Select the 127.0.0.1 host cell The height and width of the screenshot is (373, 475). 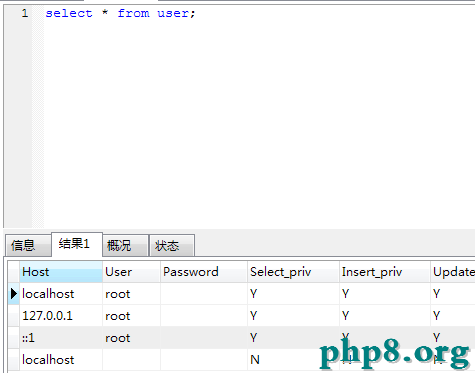(x=61, y=316)
